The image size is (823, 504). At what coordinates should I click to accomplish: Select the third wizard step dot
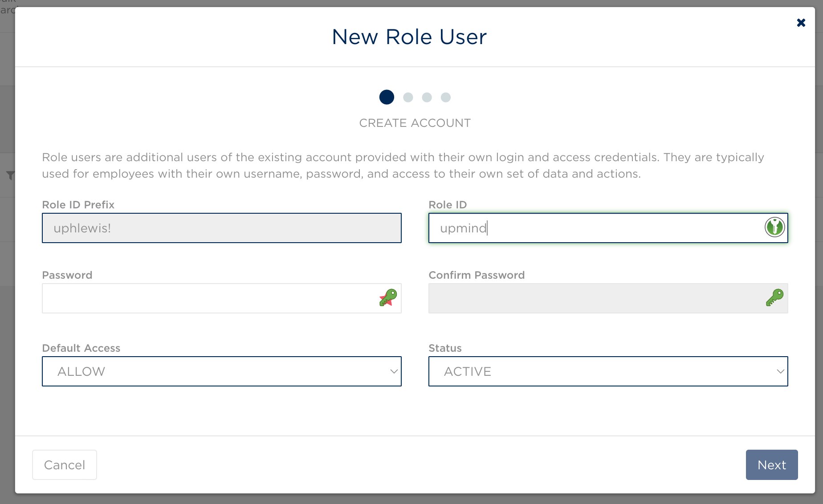click(427, 97)
